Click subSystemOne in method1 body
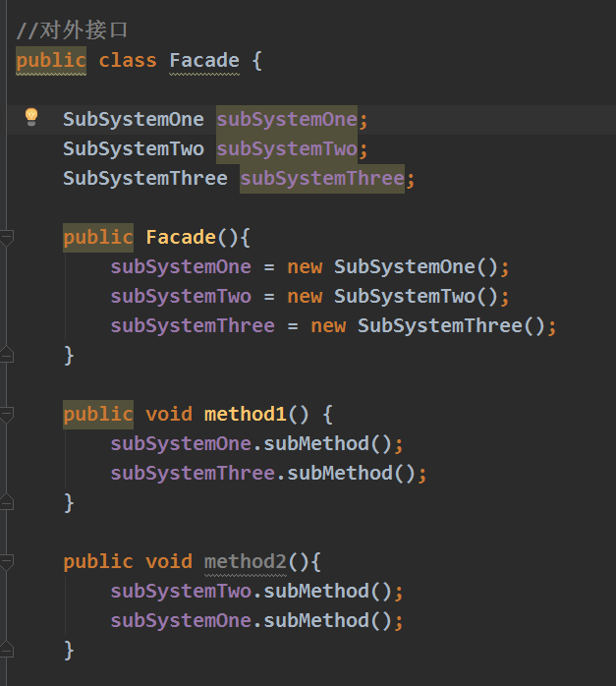 pos(181,443)
